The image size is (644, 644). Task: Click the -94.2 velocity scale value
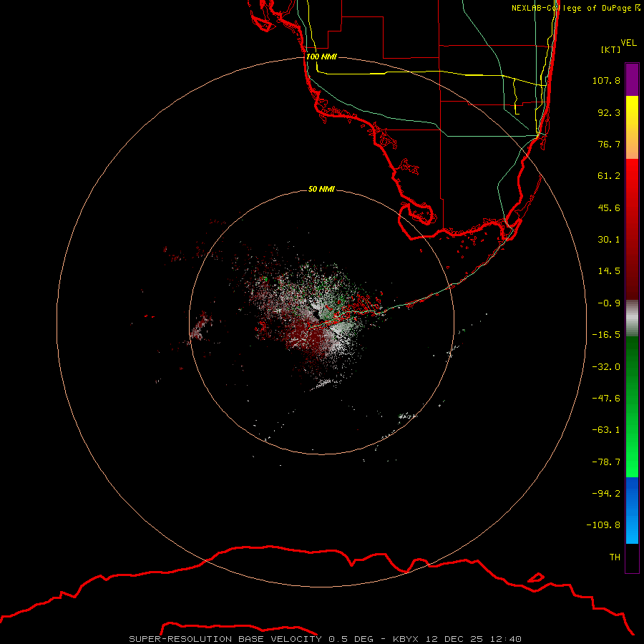606,493
